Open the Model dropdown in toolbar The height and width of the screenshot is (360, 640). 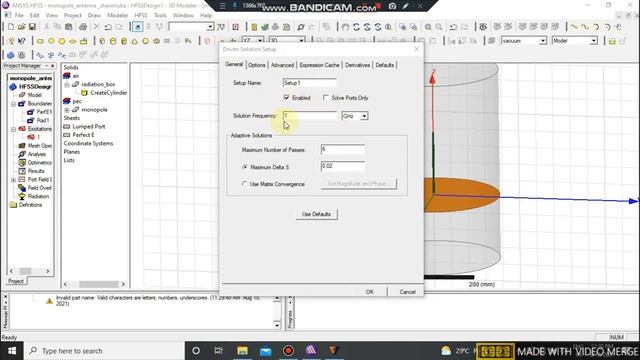coord(594,41)
